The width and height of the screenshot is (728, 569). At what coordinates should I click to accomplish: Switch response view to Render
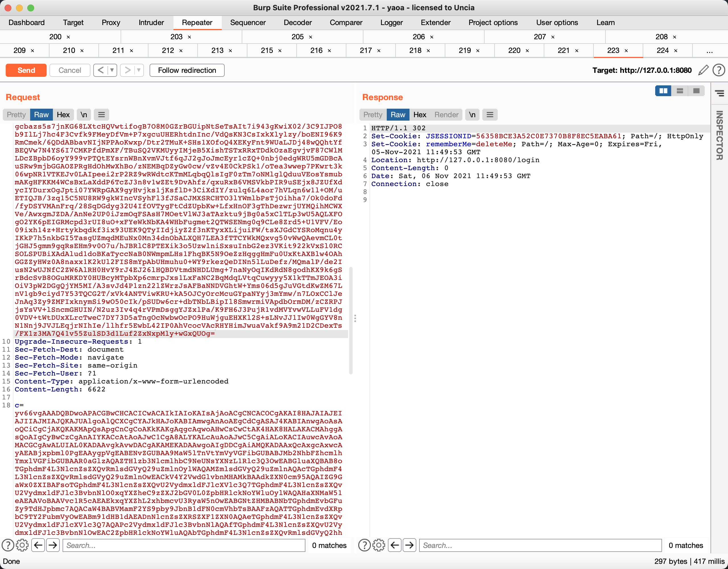pos(446,115)
